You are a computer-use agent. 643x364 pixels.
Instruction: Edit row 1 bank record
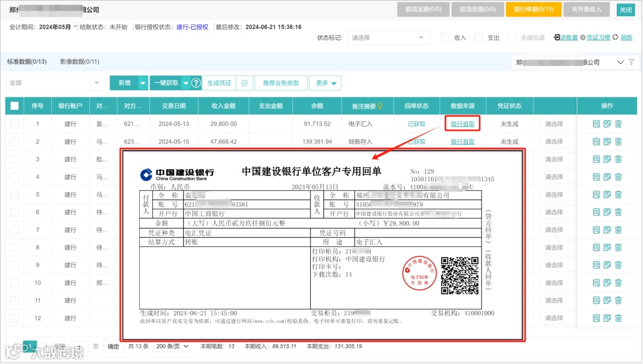pos(607,124)
